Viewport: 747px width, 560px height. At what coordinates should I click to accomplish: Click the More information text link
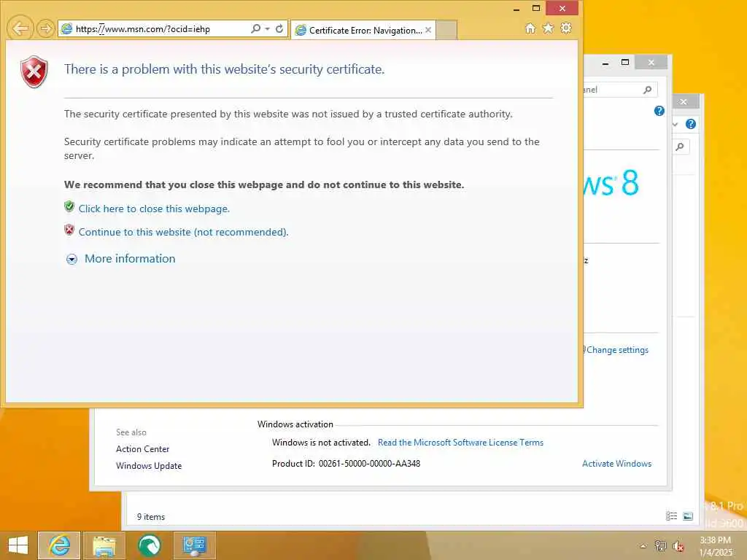[x=130, y=259]
